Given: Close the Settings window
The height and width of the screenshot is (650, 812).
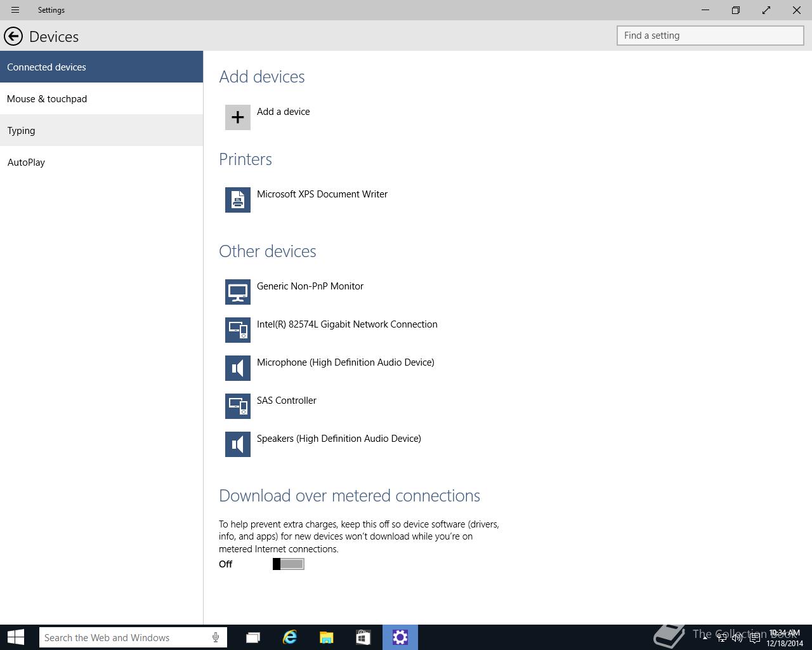Looking at the screenshot, I should (x=797, y=10).
